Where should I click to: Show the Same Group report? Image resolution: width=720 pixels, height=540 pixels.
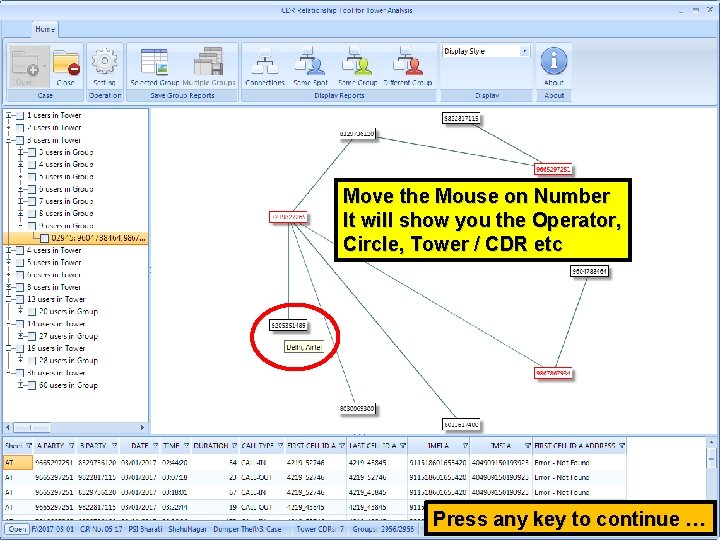tap(357, 61)
